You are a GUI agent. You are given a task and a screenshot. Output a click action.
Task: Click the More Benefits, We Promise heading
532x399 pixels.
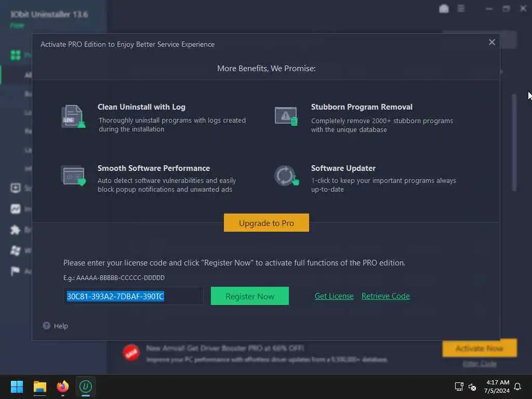tap(267, 68)
